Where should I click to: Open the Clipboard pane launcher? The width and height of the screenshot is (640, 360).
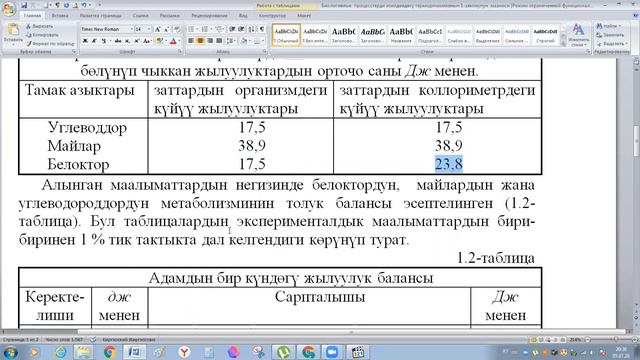pos(74,52)
